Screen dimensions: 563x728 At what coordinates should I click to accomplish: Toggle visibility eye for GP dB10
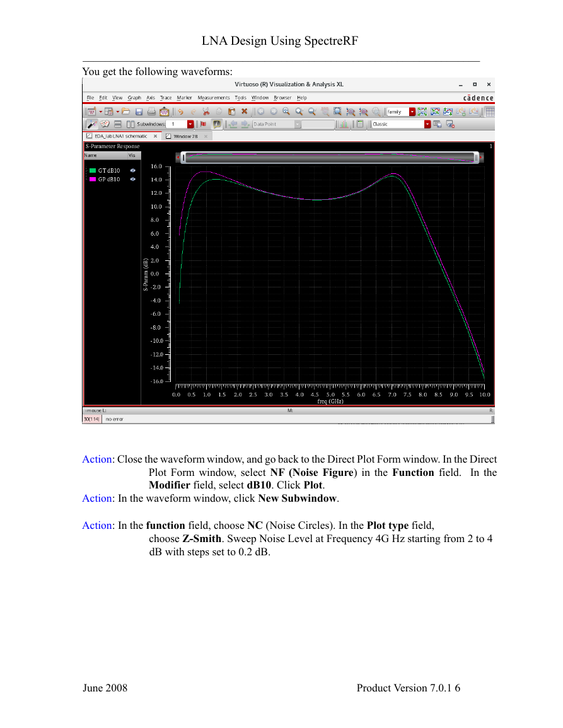pyautogui.click(x=133, y=179)
